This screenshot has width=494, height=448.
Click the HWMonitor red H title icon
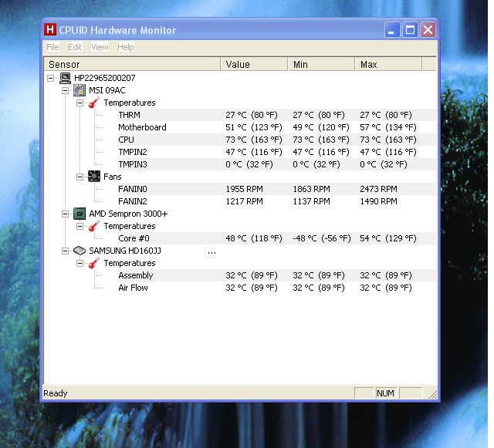49,29
